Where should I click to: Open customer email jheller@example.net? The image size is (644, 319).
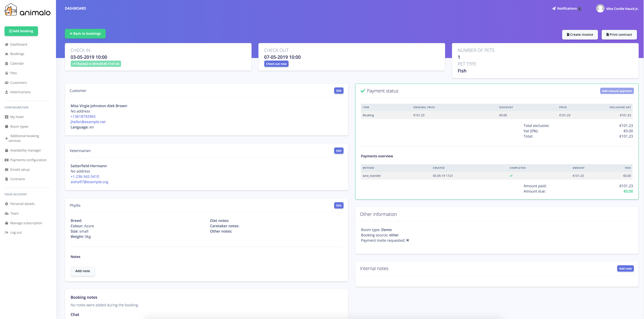[x=88, y=122]
